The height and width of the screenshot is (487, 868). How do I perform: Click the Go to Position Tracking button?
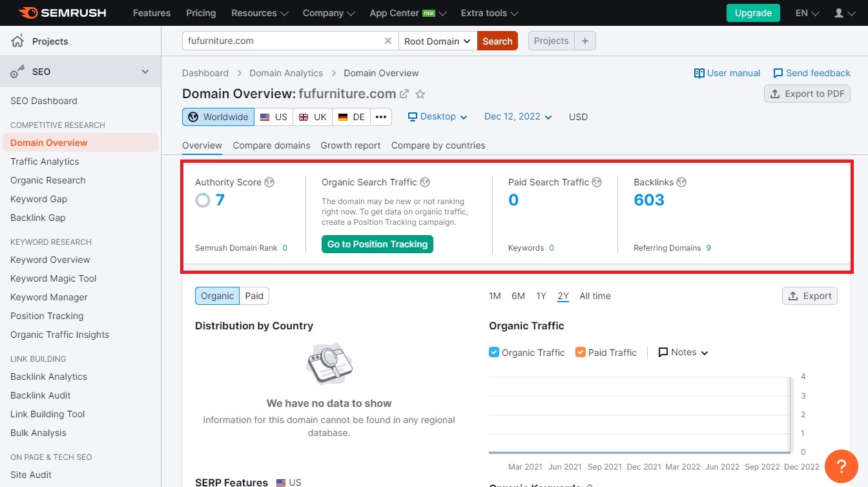coord(377,244)
